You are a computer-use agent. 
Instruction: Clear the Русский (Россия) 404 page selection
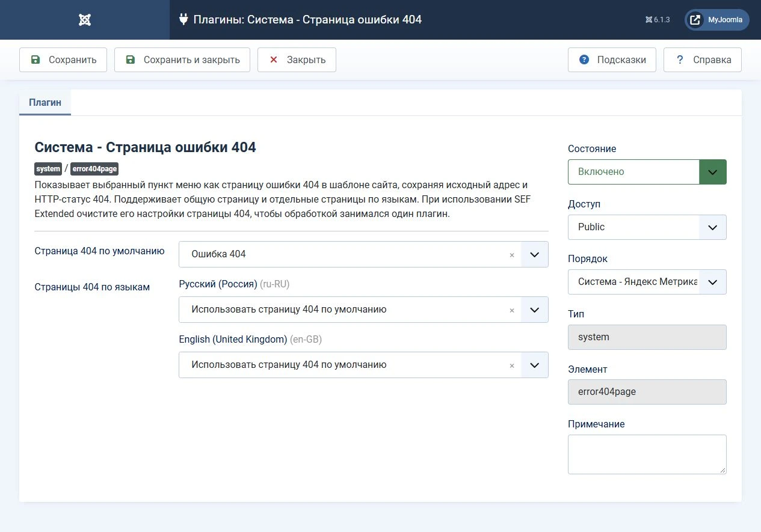(x=512, y=310)
